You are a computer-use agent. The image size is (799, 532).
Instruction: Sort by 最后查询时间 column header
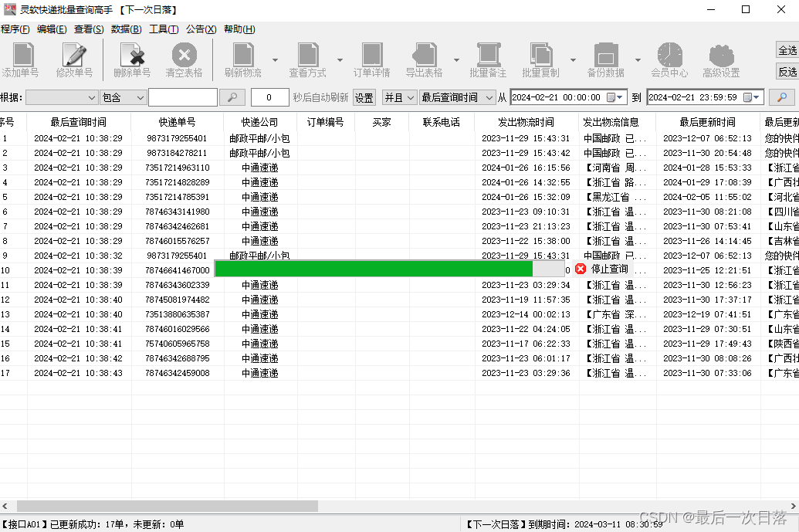click(79, 122)
